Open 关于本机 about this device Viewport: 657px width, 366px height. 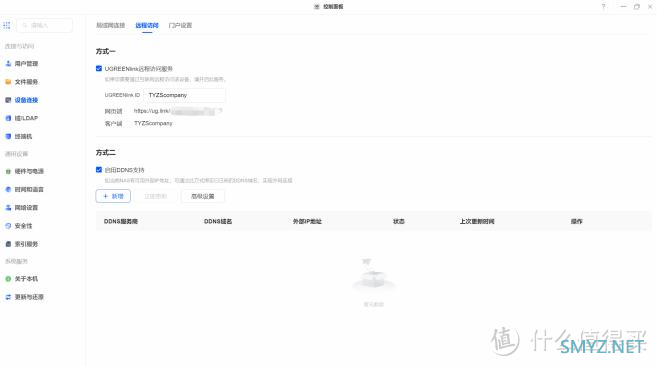tap(22, 279)
